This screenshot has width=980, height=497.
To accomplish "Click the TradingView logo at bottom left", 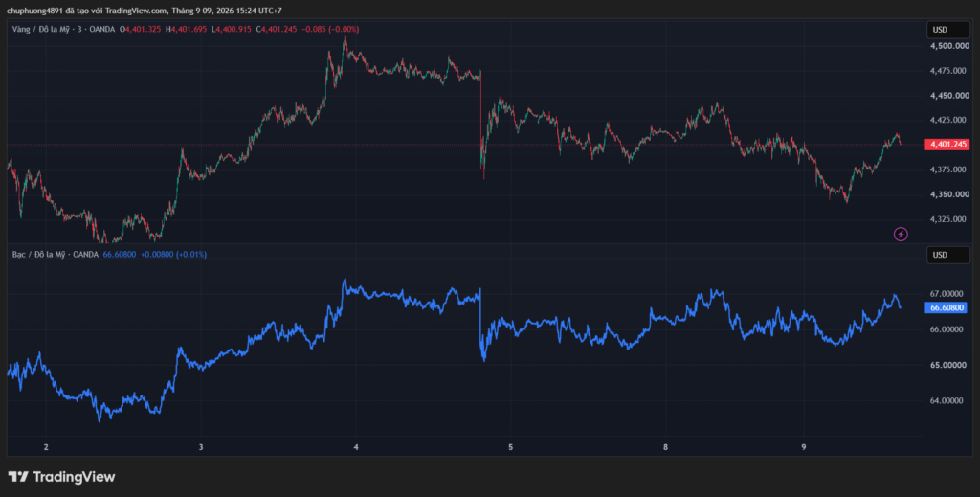I will coord(61,476).
